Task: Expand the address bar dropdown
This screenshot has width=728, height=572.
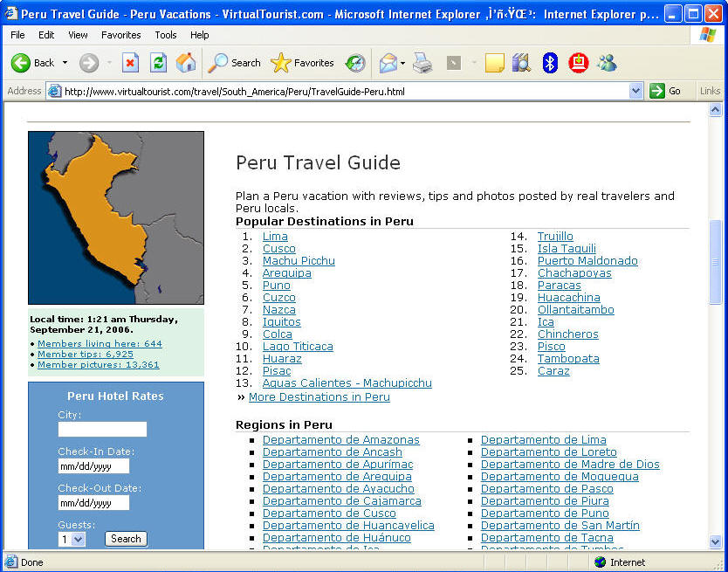Action: coord(636,91)
